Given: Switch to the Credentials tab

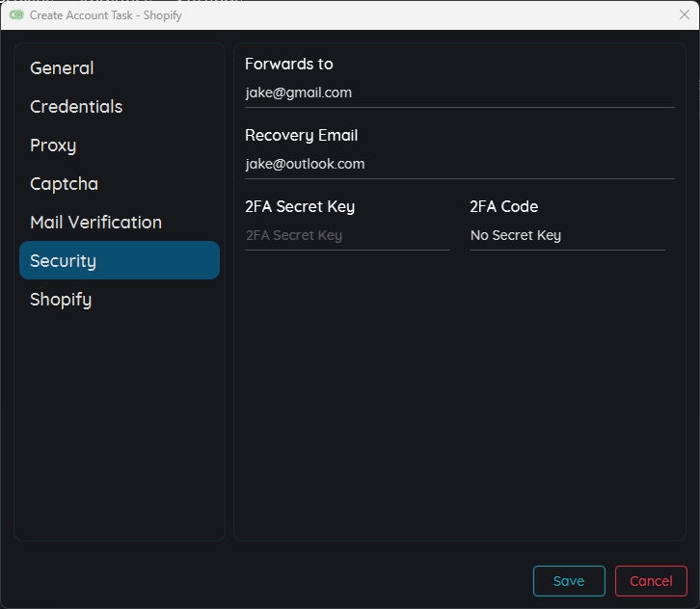Looking at the screenshot, I should [76, 107].
